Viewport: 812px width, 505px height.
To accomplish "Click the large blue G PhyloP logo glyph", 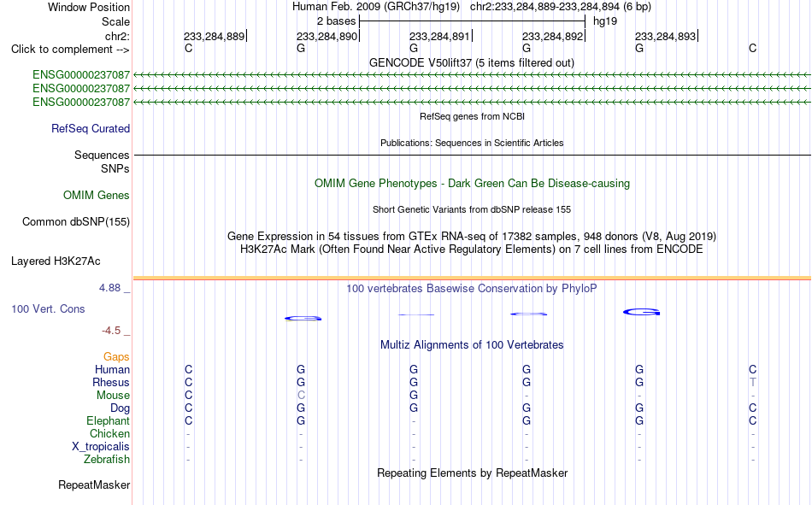I will point(641,312).
